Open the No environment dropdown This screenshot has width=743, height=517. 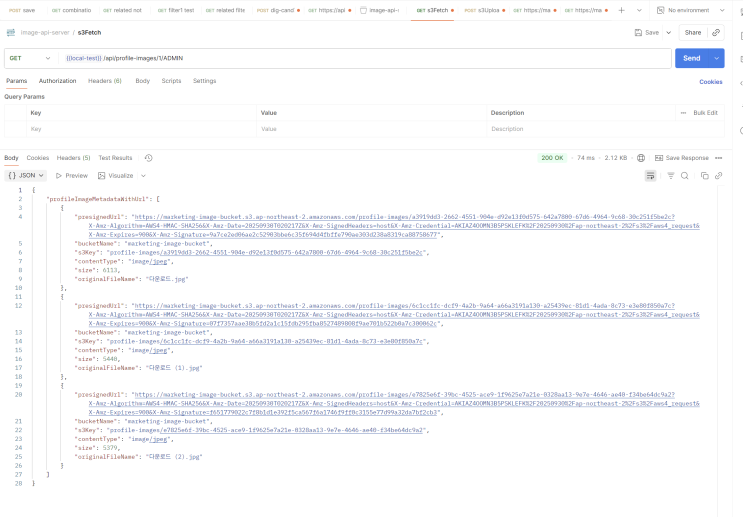690,10
